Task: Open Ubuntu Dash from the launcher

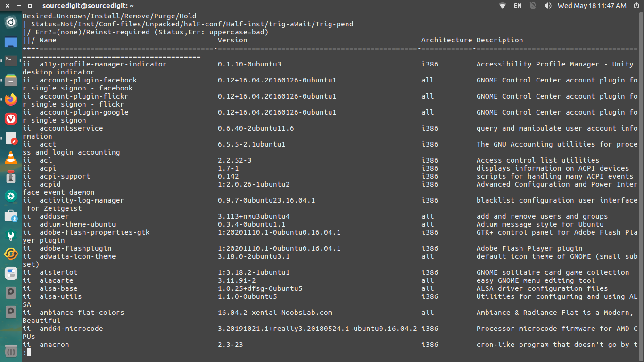Action: tap(10, 21)
